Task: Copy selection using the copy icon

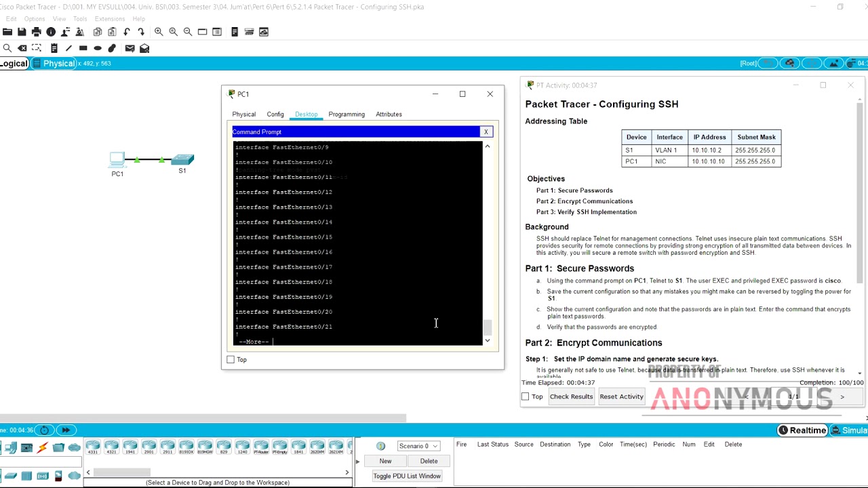Action: (98, 32)
